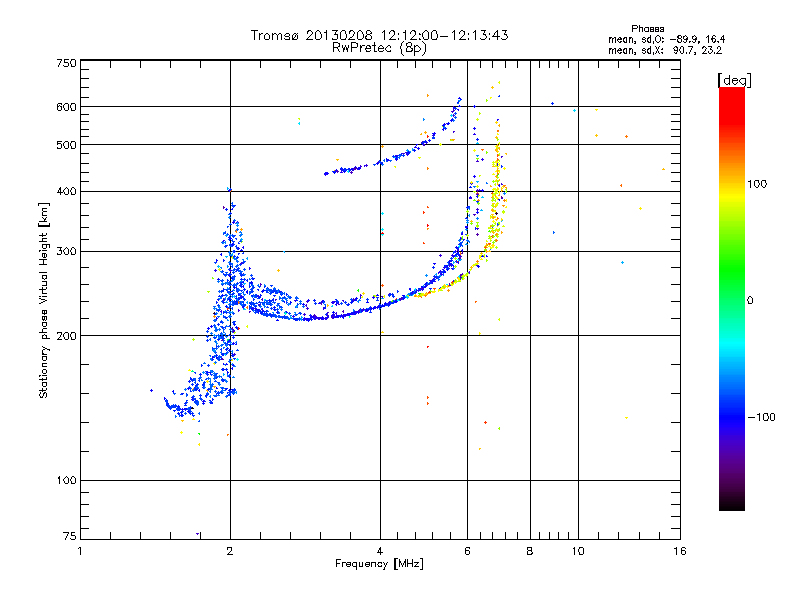Click the x-axis tick label '10'
This screenshot has width=800, height=600.
coord(578,551)
